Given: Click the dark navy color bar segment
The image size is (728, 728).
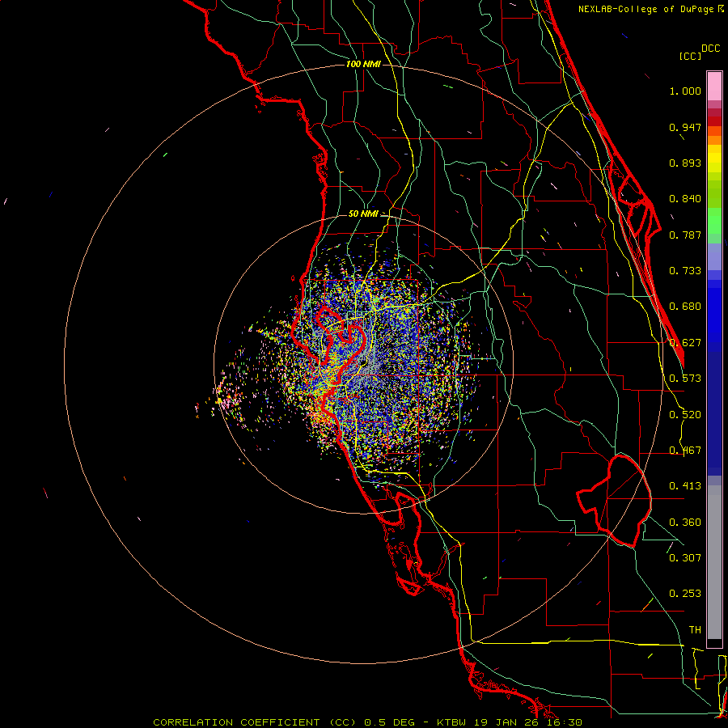Looking at the screenshot, I should point(714,408).
